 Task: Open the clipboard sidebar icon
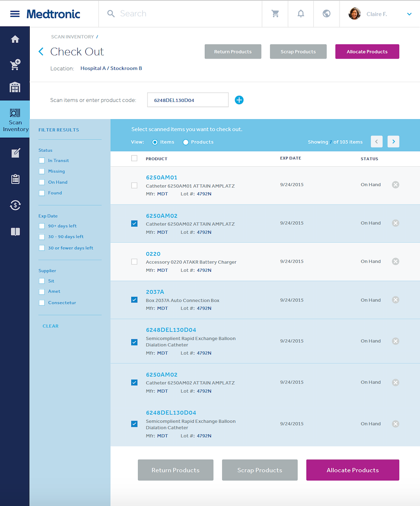tap(15, 179)
